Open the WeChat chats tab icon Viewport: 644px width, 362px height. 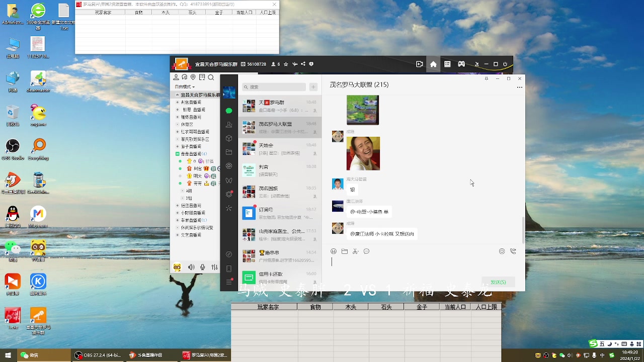point(229,111)
